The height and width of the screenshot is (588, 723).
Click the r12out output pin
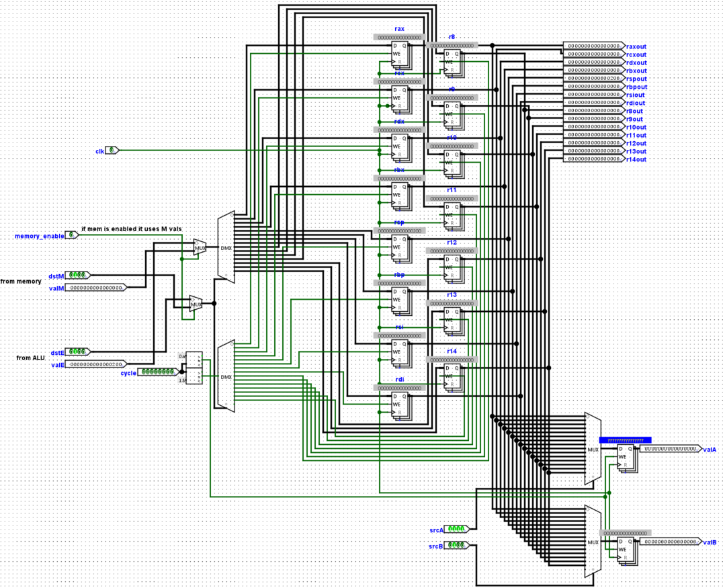(x=594, y=143)
